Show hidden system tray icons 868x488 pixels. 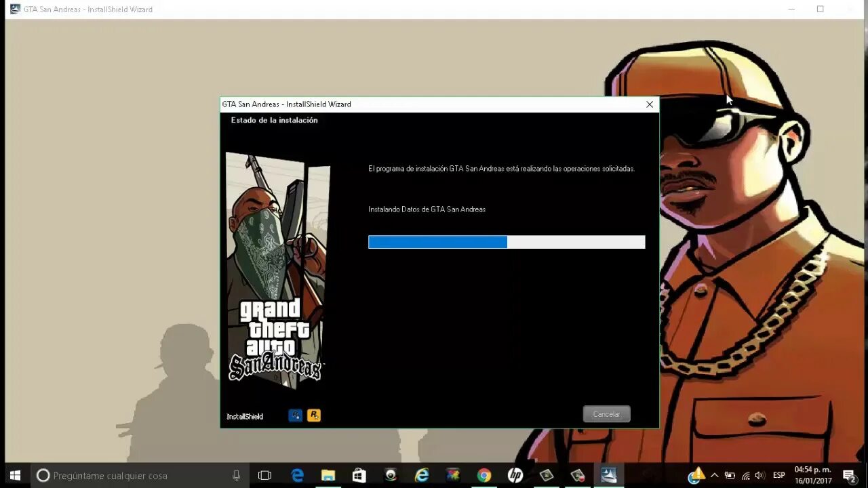pos(714,475)
